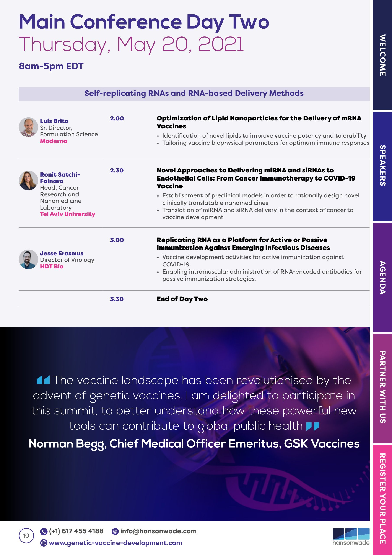This screenshot has width=392, height=555.
Task: Click the Novel Approaches to Delivering miRNA title
Action: pyautogui.click(x=256, y=178)
